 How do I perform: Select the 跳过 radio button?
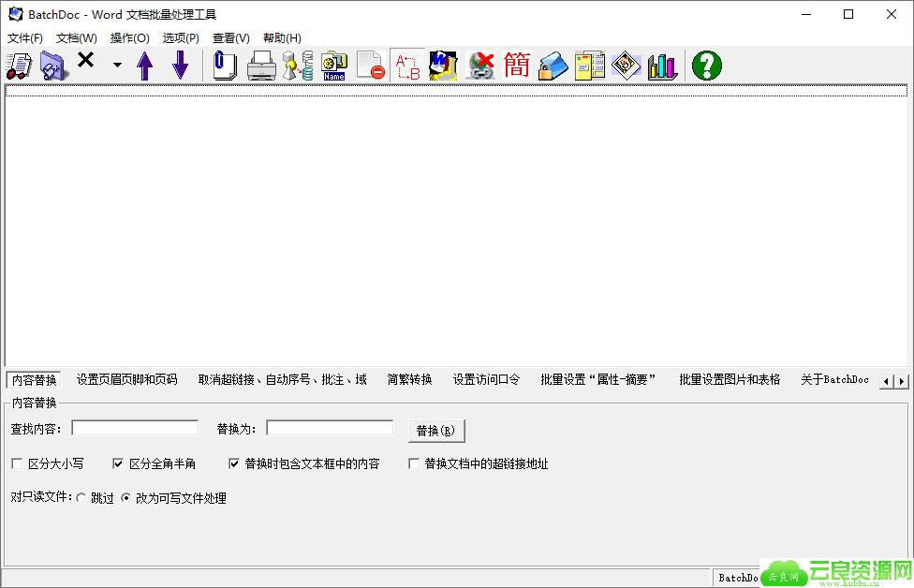coord(81,498)
